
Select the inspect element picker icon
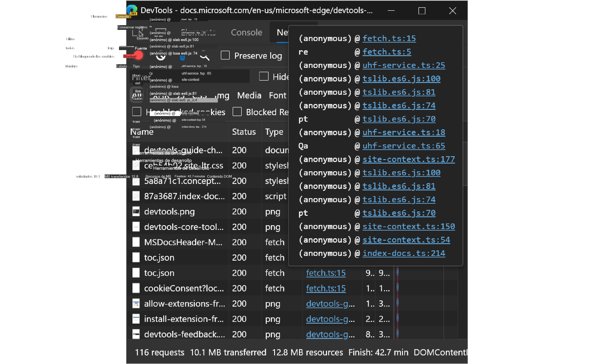[x=138, y=32]
